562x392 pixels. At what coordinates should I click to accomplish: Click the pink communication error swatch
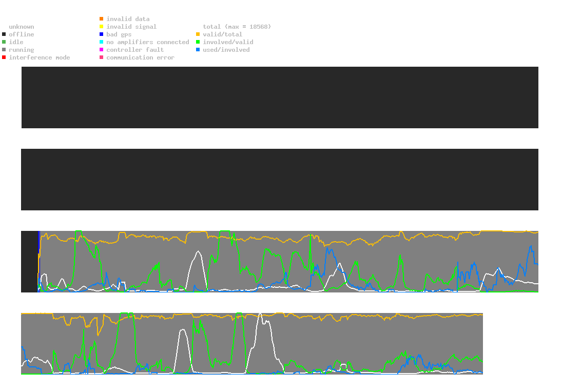[102, 57]
